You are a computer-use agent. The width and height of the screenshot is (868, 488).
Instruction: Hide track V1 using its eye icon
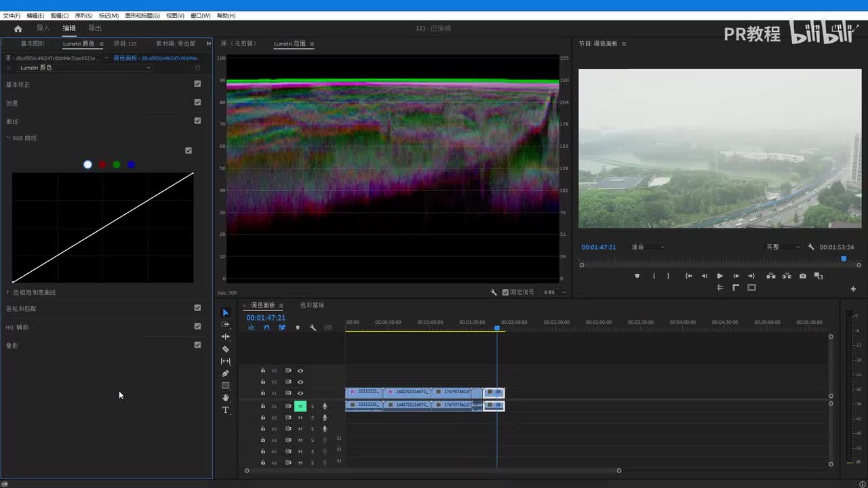pos(300,393)
